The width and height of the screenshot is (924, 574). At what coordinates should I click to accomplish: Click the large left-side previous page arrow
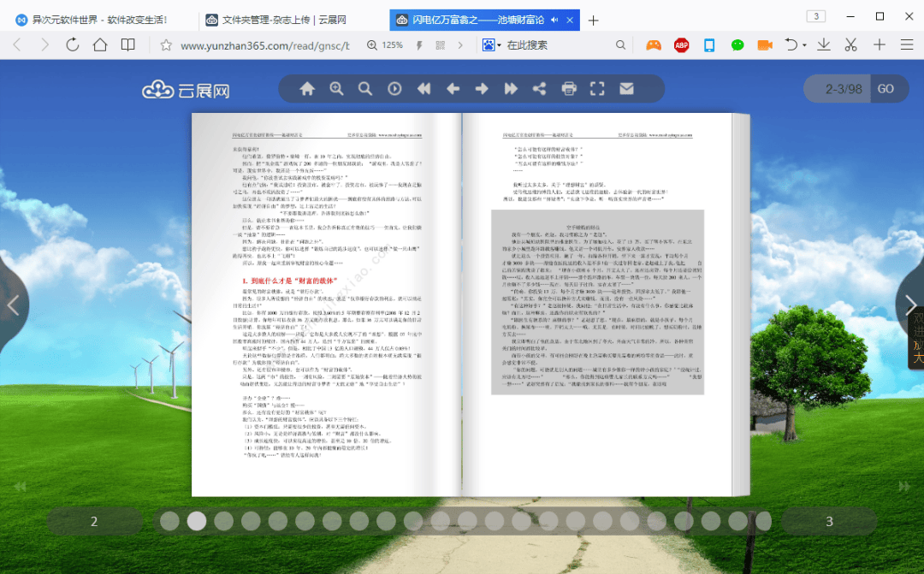pos(13,305)
